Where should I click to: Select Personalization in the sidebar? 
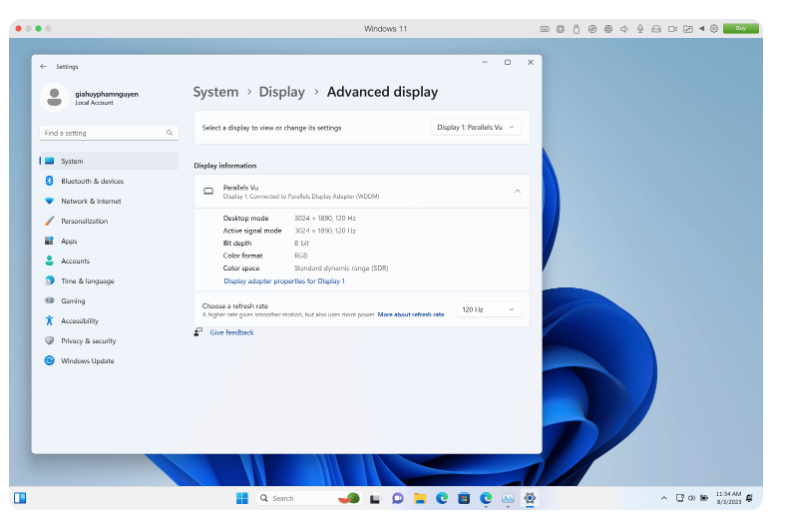(x=84, y=221)
